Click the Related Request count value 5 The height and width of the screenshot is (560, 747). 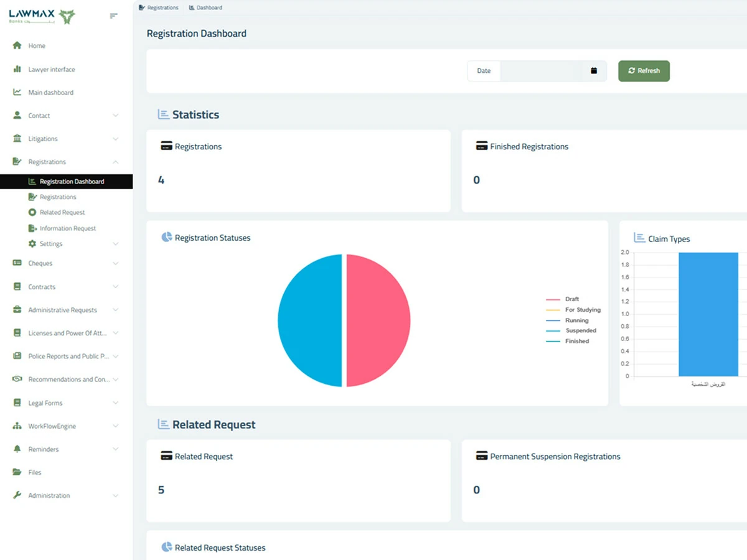click(x=161, y=490)
